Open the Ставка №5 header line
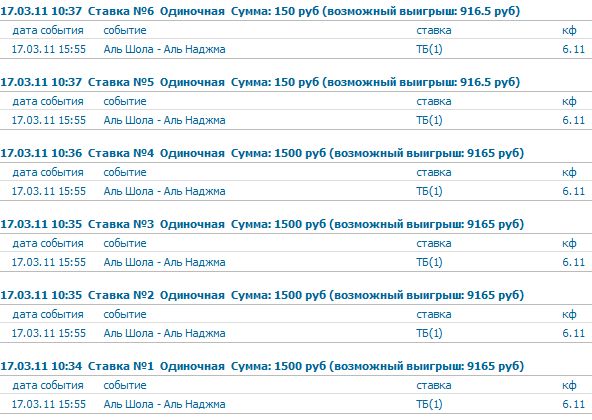This screenshot has height=420, width=592. 260,82
